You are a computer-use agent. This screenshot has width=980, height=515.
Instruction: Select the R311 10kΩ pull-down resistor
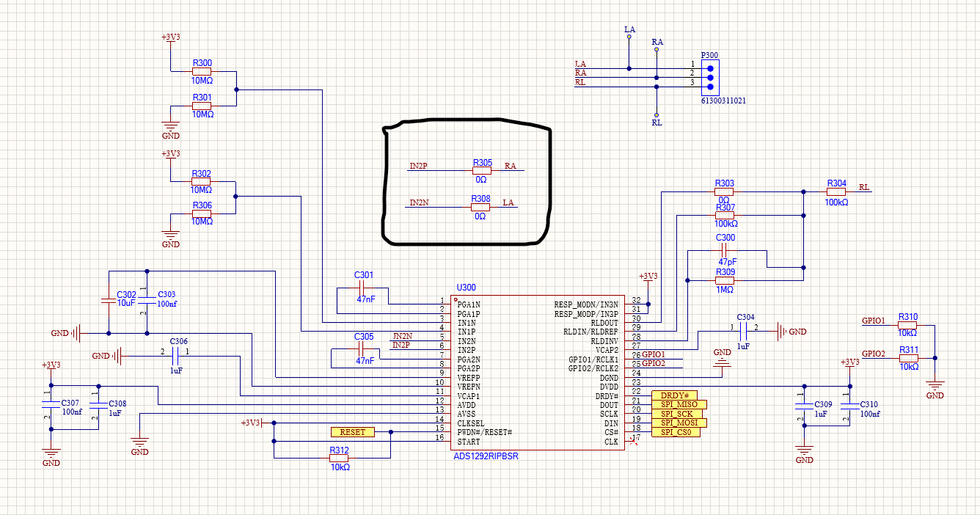pyautogui.click(x=907, y=358)
